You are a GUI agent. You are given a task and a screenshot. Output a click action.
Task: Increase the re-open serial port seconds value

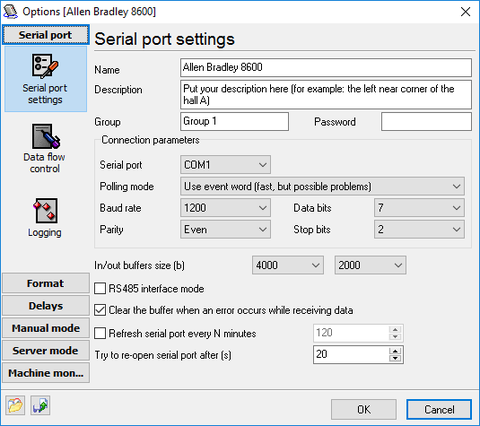pyautogui.click(x=395, y=351)
